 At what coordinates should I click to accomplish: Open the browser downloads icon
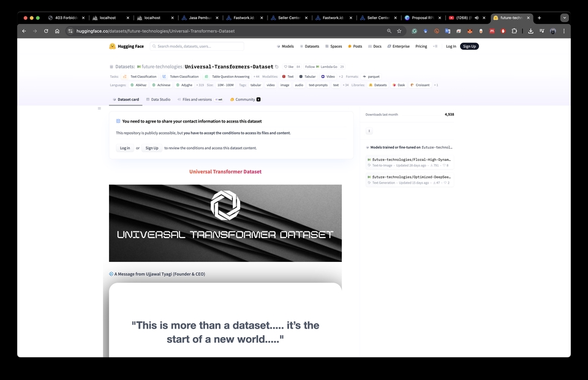tap(530, 31)
